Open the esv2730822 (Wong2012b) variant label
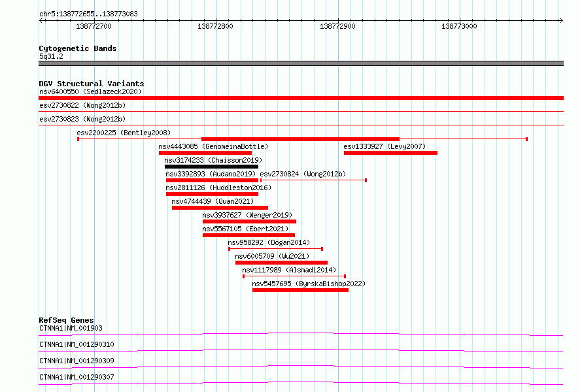The width and height of the screenshot is (582, 392). click(x=82, y=105)
